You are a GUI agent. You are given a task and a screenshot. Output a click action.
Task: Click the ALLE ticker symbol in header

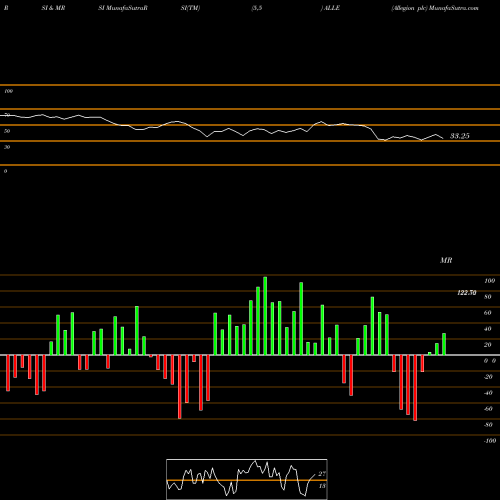click(x=331, y=8)
